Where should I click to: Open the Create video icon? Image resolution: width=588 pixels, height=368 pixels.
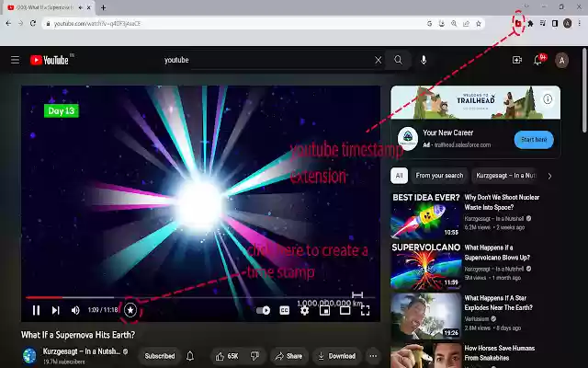point(517,60)
